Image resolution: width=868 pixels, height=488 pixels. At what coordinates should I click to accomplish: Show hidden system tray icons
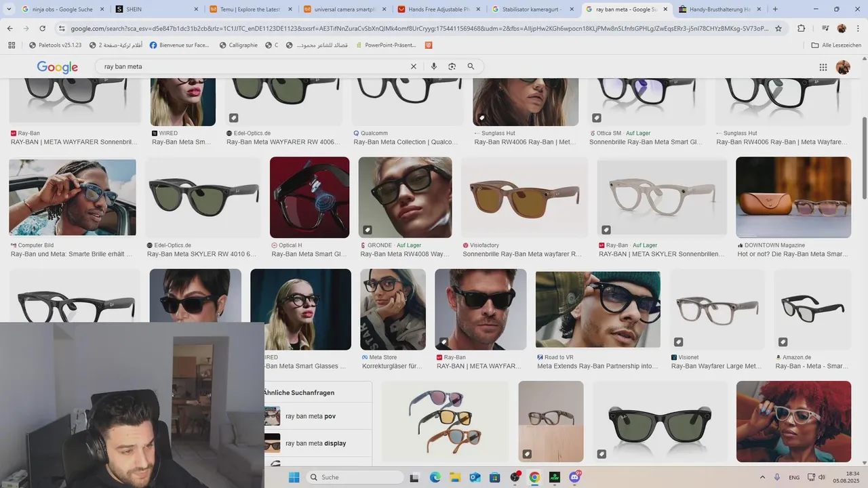762,477
